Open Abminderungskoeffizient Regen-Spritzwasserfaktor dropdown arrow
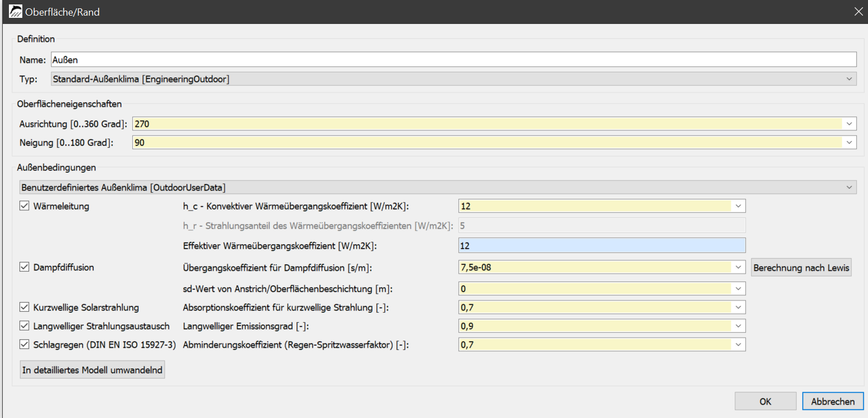 click(739, 345)
